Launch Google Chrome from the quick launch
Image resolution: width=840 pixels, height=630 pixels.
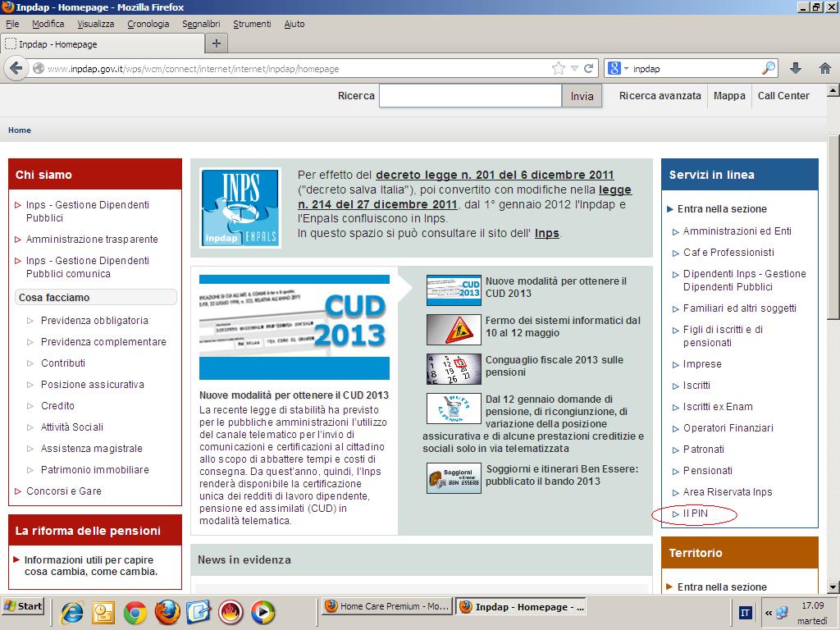tap(135, 612)
